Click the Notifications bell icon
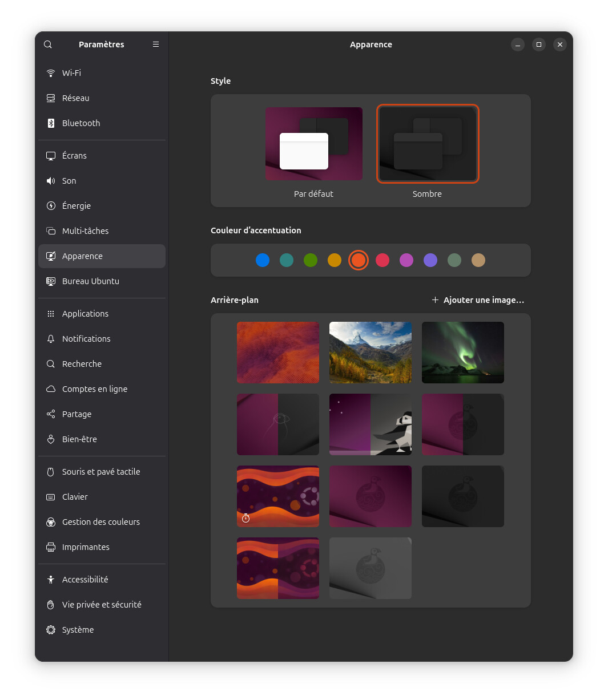This screenshot has width=608, height=700. point(51,339)
